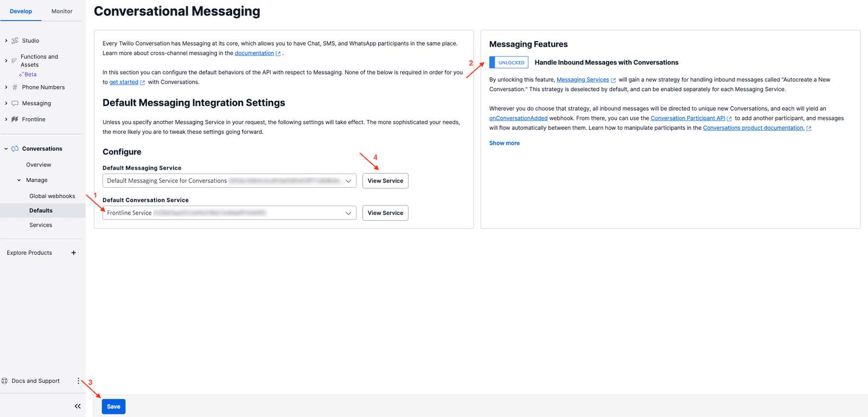
Task: Open the Conversations product documentation link
Action: click(x=754, y=128)
